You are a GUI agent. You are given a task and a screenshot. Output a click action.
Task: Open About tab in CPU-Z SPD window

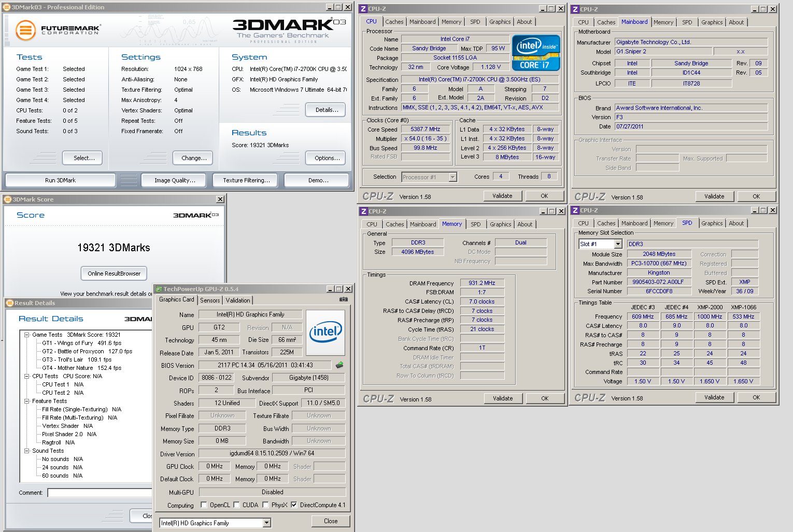736,223
